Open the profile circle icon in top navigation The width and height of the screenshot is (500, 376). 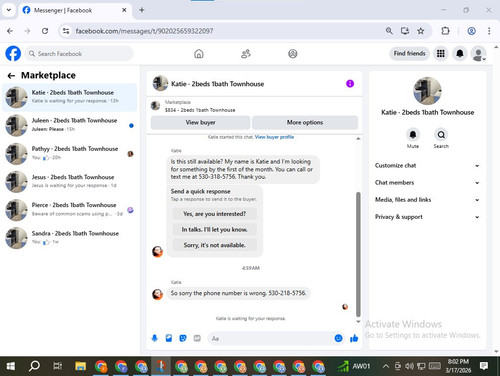pyautogui.click(x=293, y=54)
